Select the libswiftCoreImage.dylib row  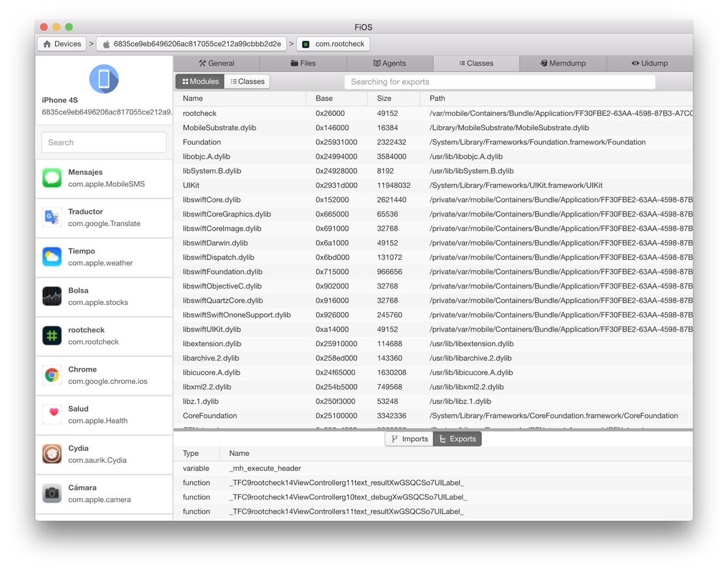433,229
